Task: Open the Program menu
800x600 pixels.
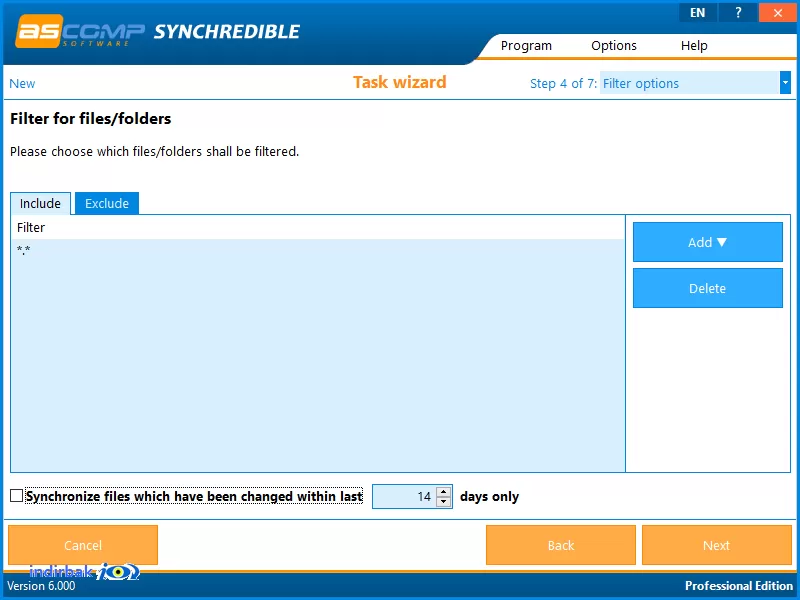Action: tap(526, 45)
